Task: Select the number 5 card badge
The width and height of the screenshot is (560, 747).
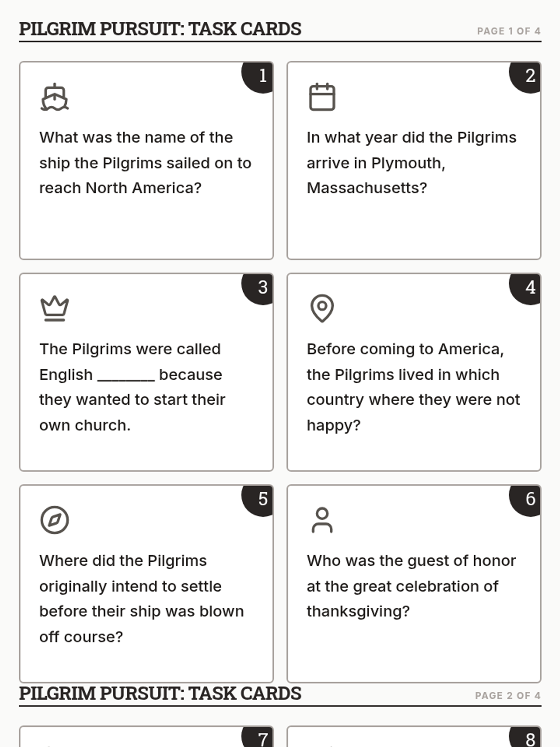Action: point(258,500)
